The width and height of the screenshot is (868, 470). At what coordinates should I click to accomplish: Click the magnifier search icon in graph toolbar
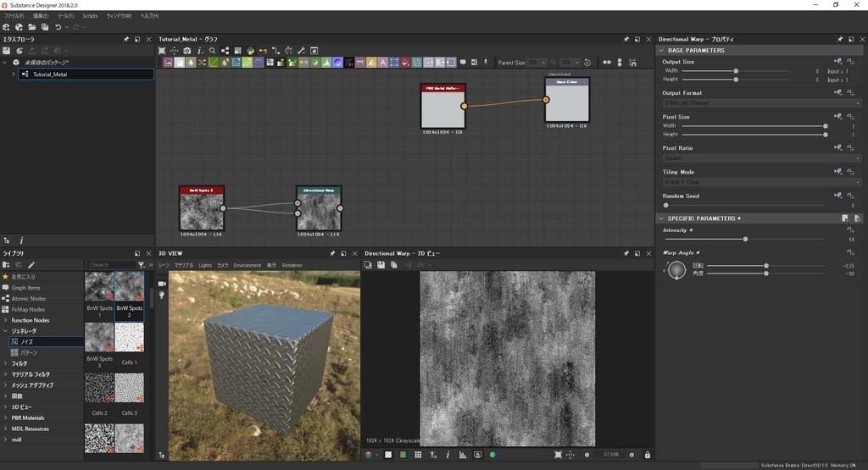(212, 51)
